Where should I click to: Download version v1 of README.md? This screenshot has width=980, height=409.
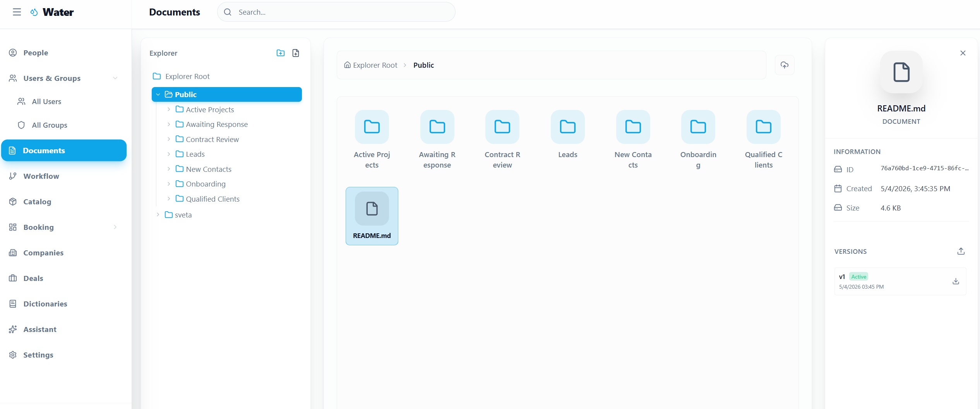pos(956,281)
